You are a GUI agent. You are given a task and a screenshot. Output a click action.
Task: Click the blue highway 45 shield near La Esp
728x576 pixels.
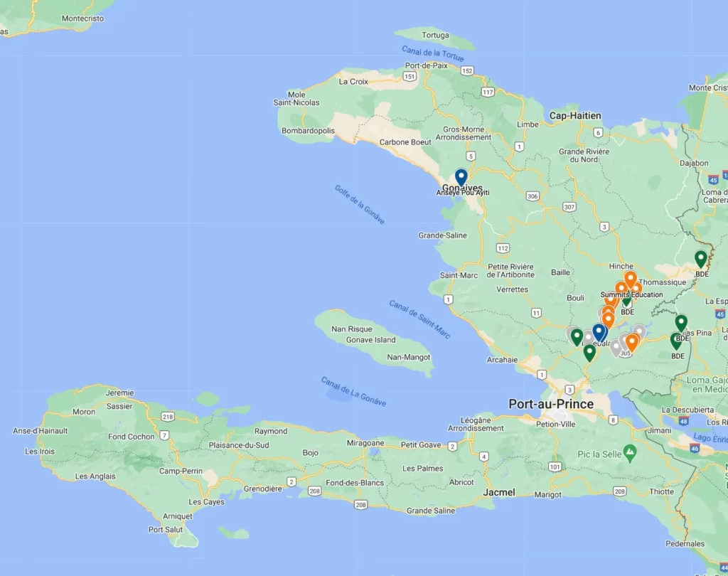click(x=720, y=314)
